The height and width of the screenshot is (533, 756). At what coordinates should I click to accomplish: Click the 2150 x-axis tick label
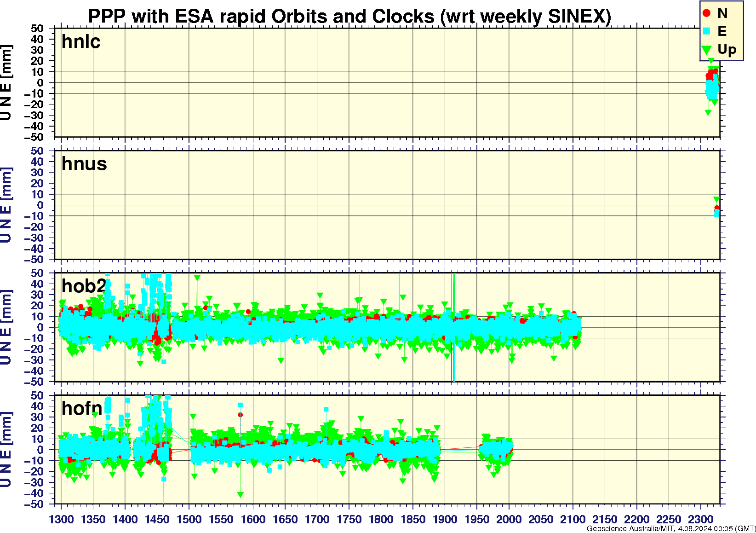tap(605, 519)
